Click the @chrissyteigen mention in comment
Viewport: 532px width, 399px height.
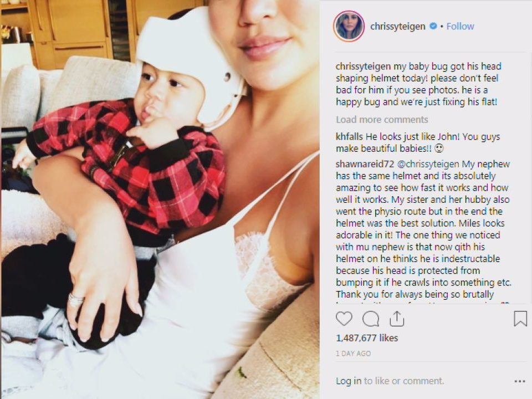pyautogui.click(x=428, y=164)
